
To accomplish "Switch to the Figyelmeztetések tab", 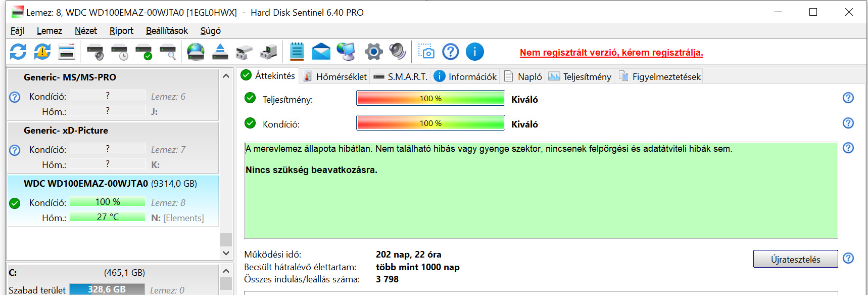I will click(659, 76).
